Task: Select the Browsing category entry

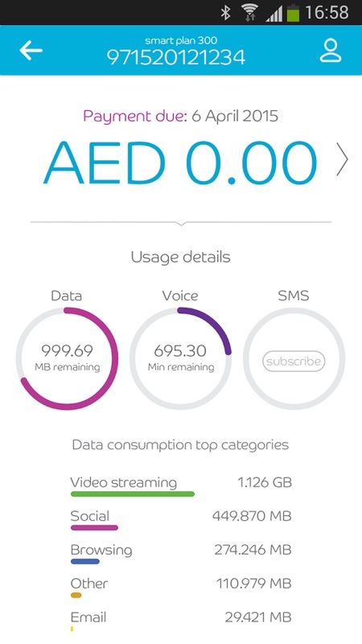Action: 181,552
